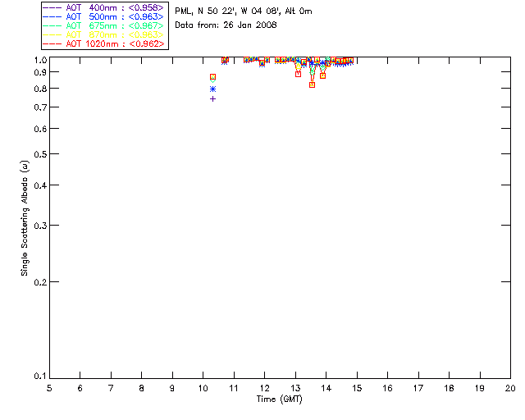The width and height of the screenshot is (525, 420).
Task: Click the y-axis tick label 0.6
Action: tap(40, 129)
